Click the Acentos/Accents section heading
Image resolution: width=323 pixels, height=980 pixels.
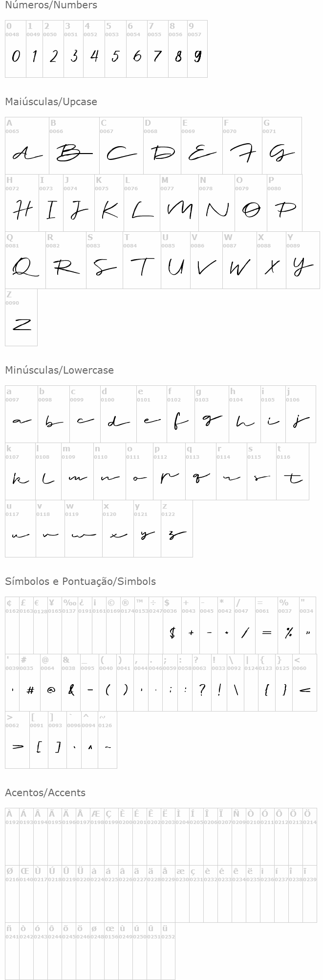(x=45, y=793)
